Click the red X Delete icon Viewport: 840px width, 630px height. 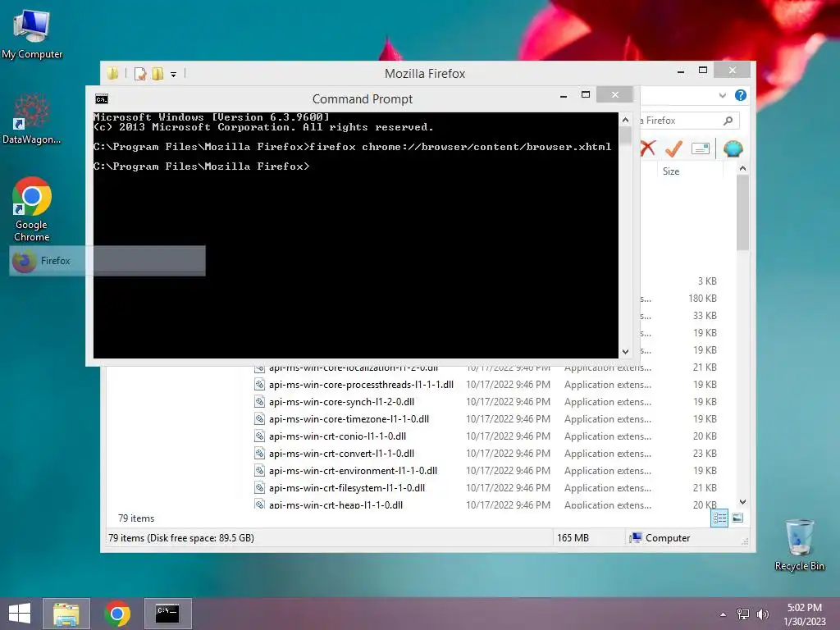648,148
